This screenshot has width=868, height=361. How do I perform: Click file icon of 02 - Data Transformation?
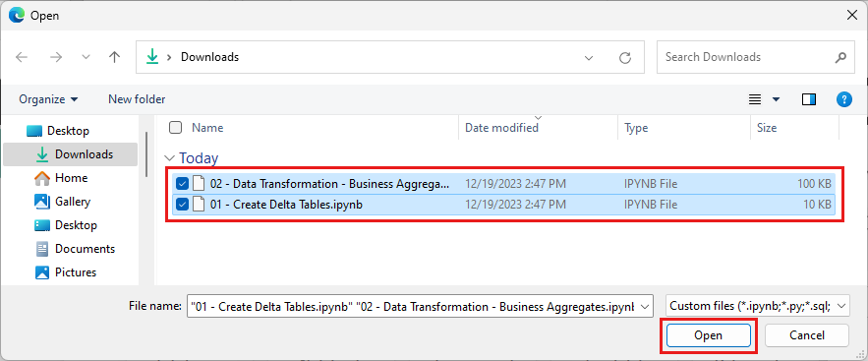coord(199,184)
